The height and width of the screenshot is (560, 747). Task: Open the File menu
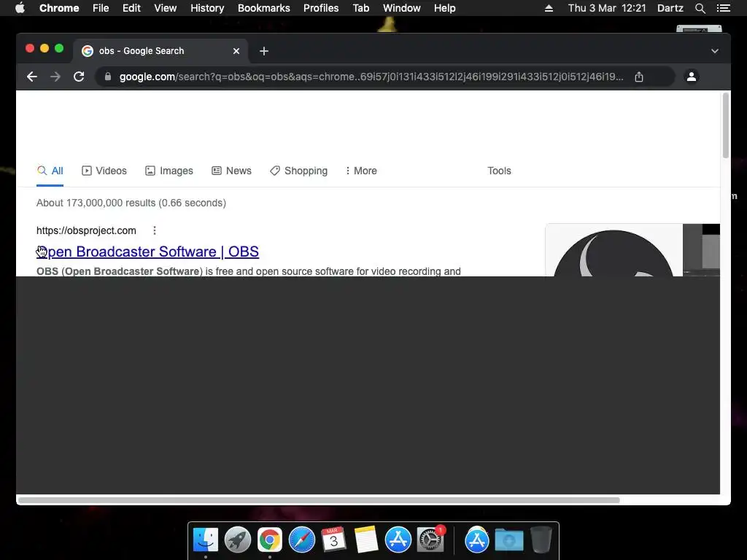click(101, 8)
